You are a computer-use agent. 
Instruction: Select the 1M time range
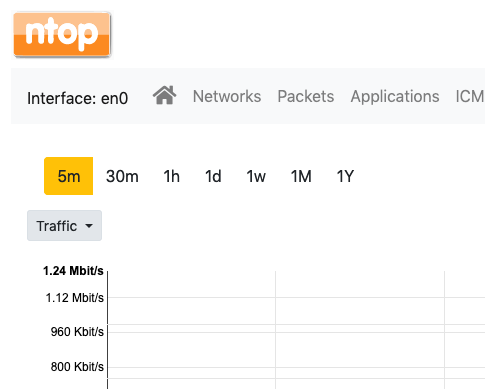(301, 176)
